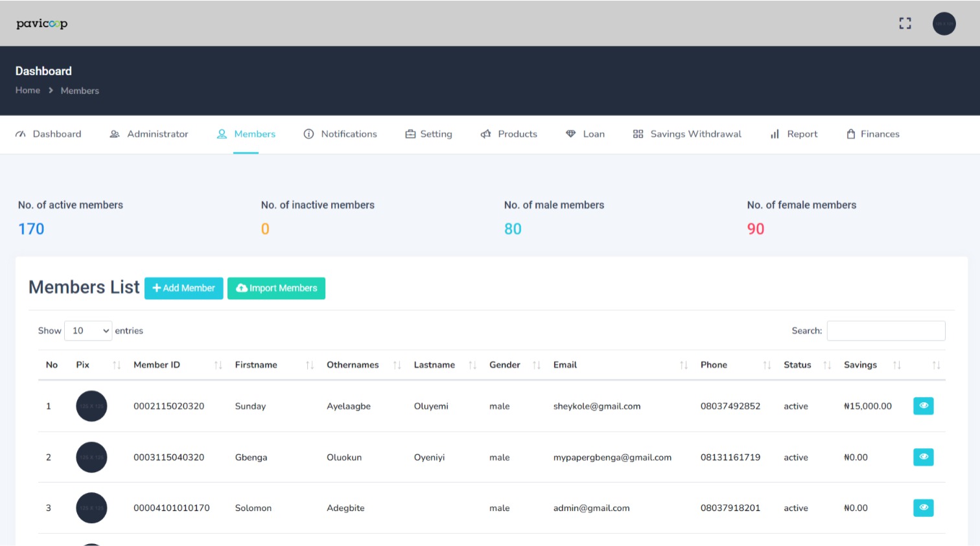
Task: Click member ID 0003115040320
Action: coord(169,457)
